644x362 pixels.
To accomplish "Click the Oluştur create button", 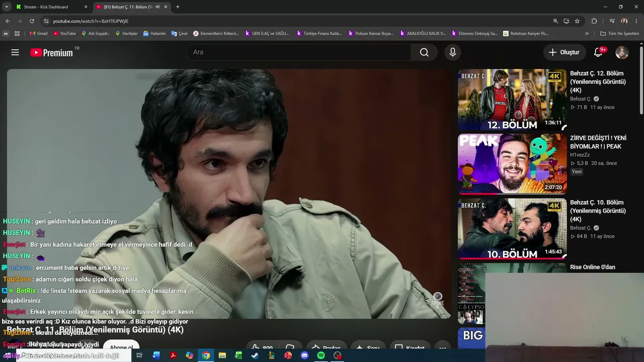I will (x=564, y=52).
